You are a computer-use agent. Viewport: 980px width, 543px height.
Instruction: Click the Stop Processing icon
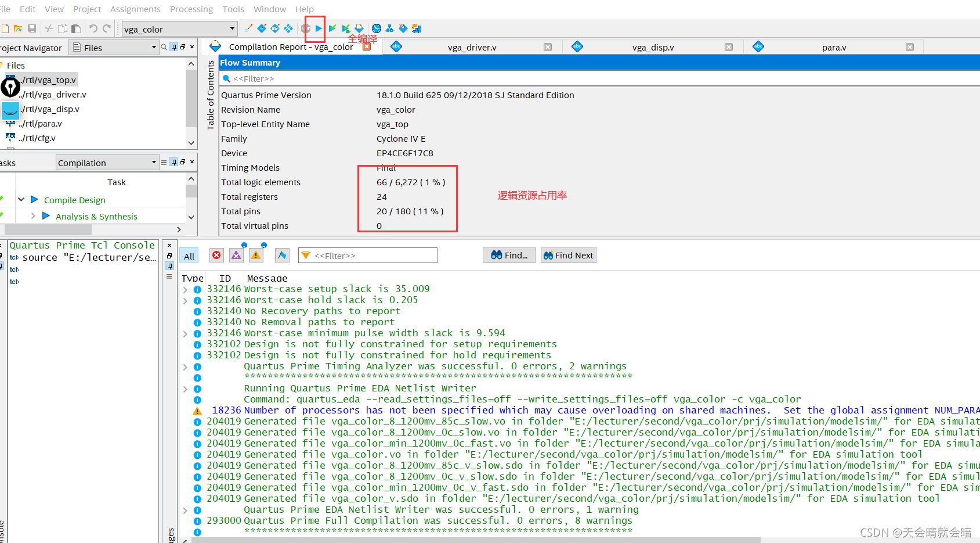(306, 28)
